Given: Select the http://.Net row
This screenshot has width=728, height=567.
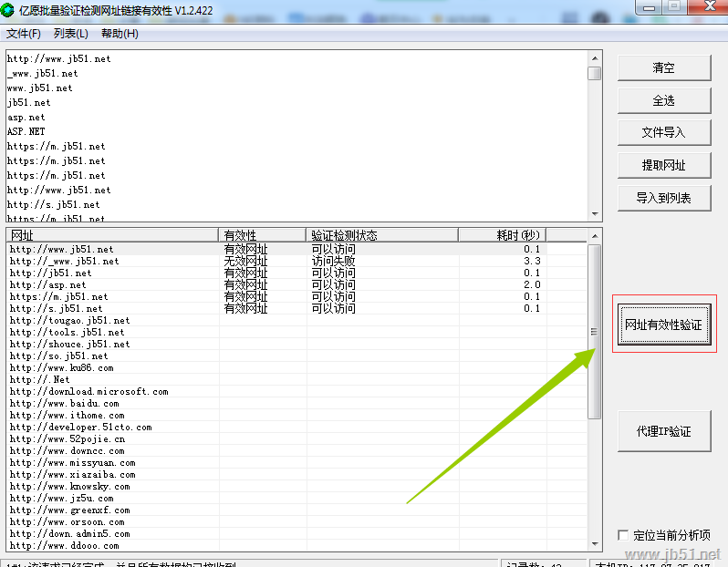Looking at the screenshot, I should (297, 379).
